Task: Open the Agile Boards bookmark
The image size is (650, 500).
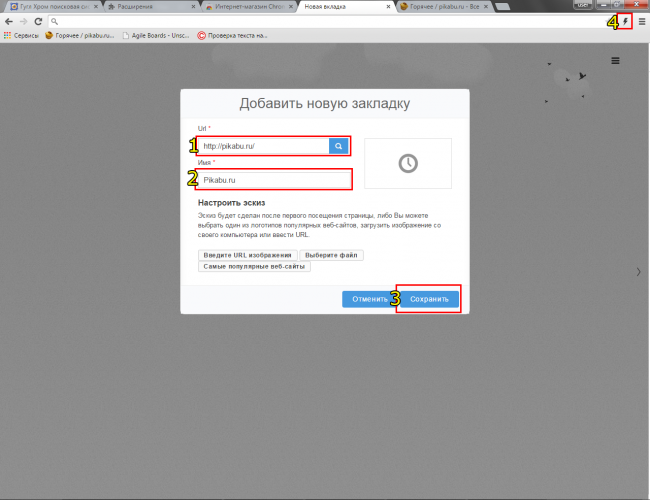Action: coord(156,36)
